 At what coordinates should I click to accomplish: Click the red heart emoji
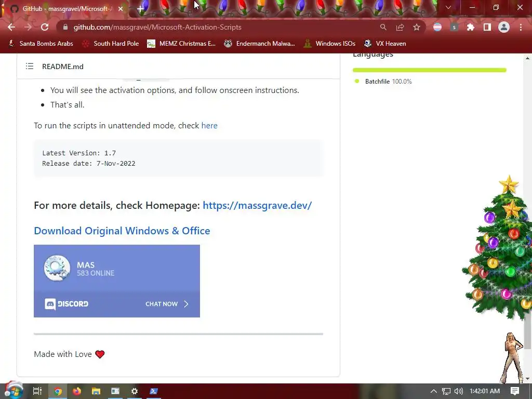pyautogui.click(x=100, y=354)
